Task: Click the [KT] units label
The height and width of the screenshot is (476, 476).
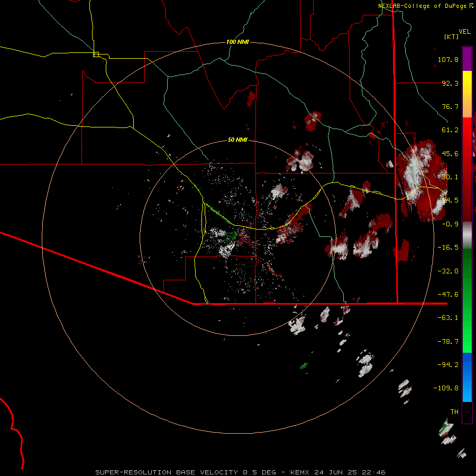Action: click(x=451, y=36)
